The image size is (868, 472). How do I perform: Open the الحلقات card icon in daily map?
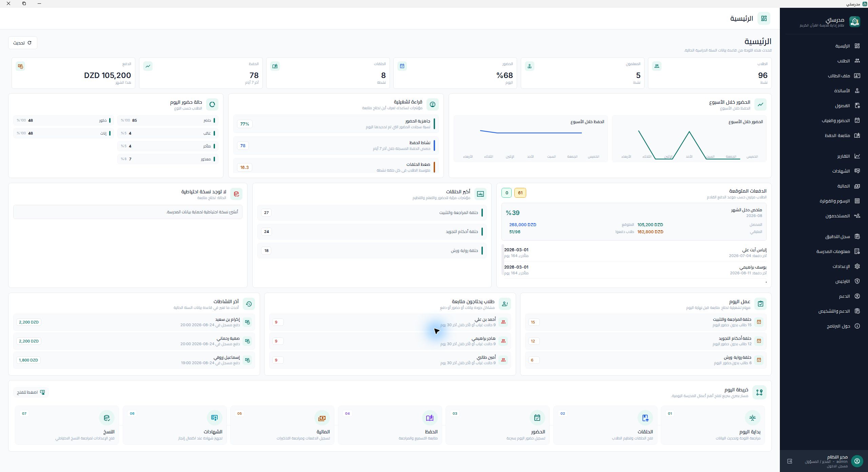pyautogui.click(x=645, y=418)
